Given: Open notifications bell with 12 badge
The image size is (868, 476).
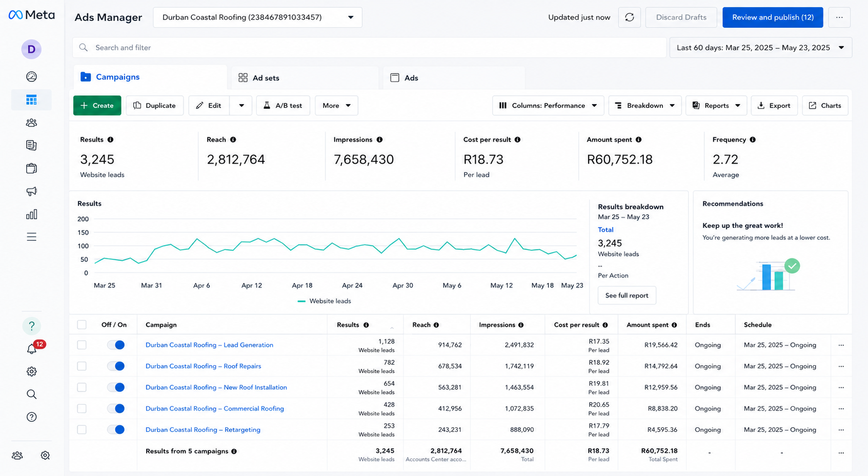Looking at the screenshot, I should tap(32, 348).
